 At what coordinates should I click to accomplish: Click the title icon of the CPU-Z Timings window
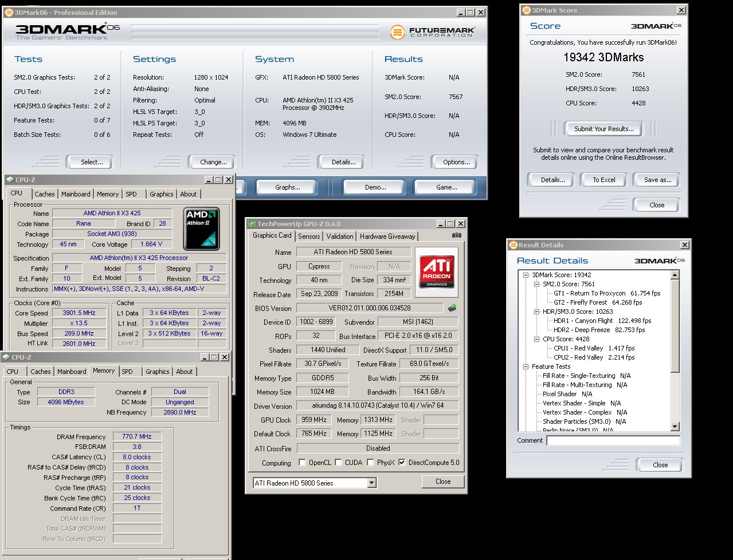tap(6, 357)
